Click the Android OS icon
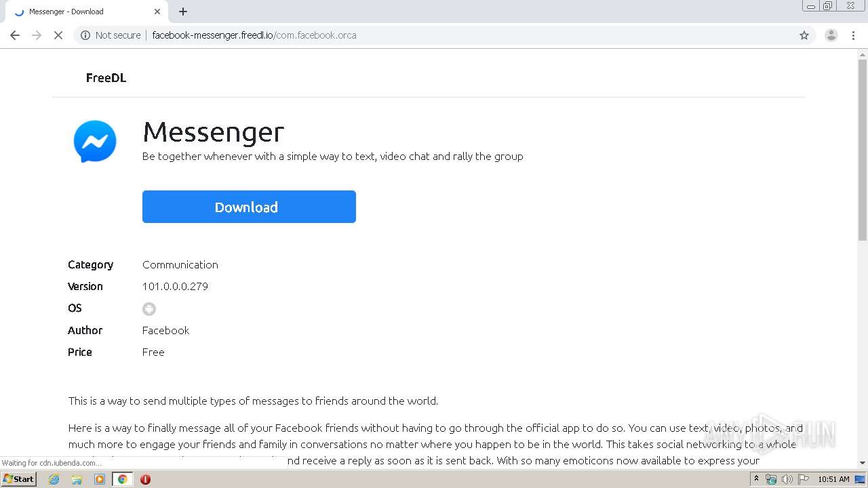 (149, 309)
